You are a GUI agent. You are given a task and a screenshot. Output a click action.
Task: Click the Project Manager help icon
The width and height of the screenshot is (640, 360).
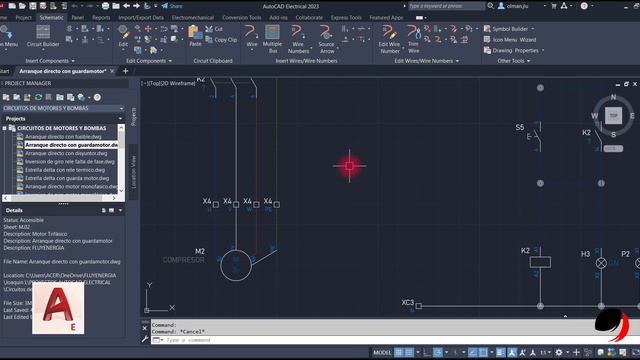tap(97, 97)
